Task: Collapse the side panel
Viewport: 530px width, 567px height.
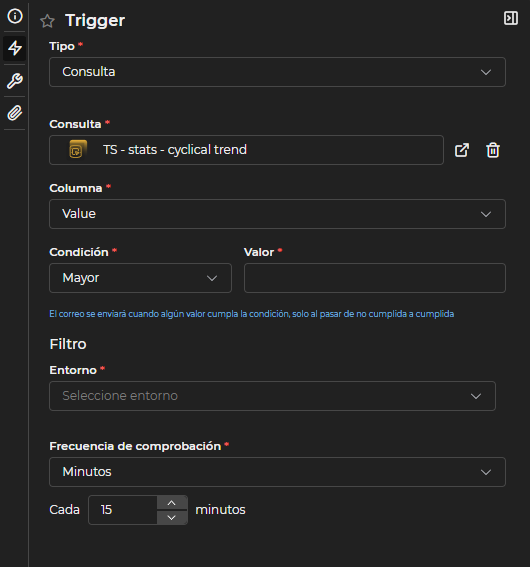Action: [x=510, y=18]
